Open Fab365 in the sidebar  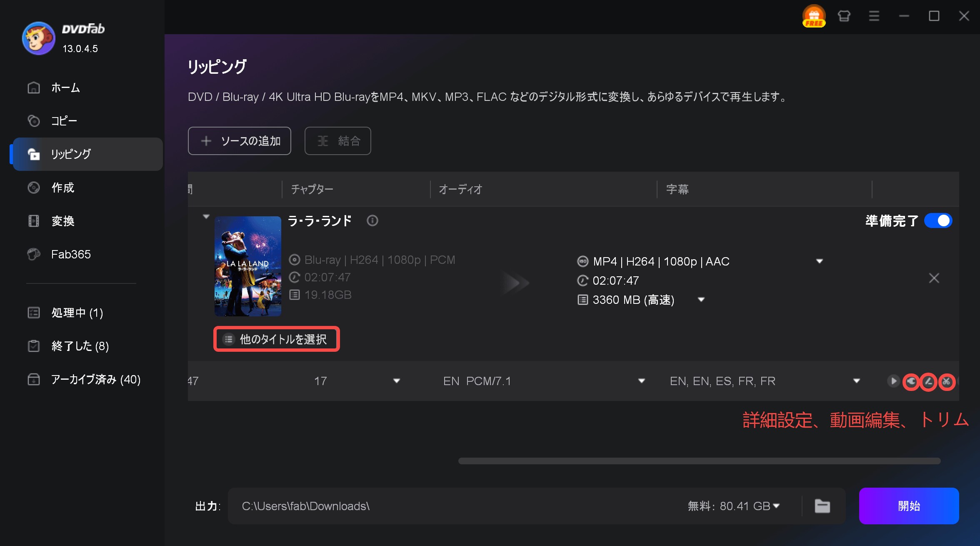pos(87,254)
